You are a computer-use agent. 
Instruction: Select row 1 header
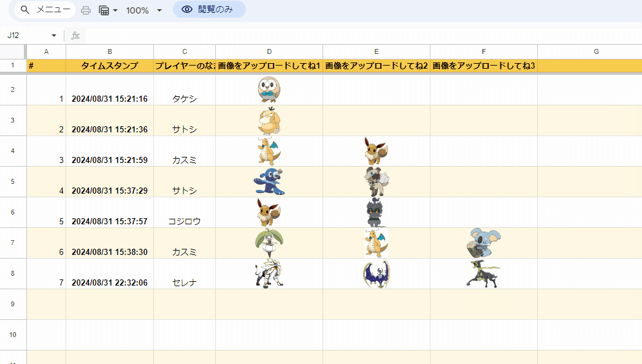point(13,66)
